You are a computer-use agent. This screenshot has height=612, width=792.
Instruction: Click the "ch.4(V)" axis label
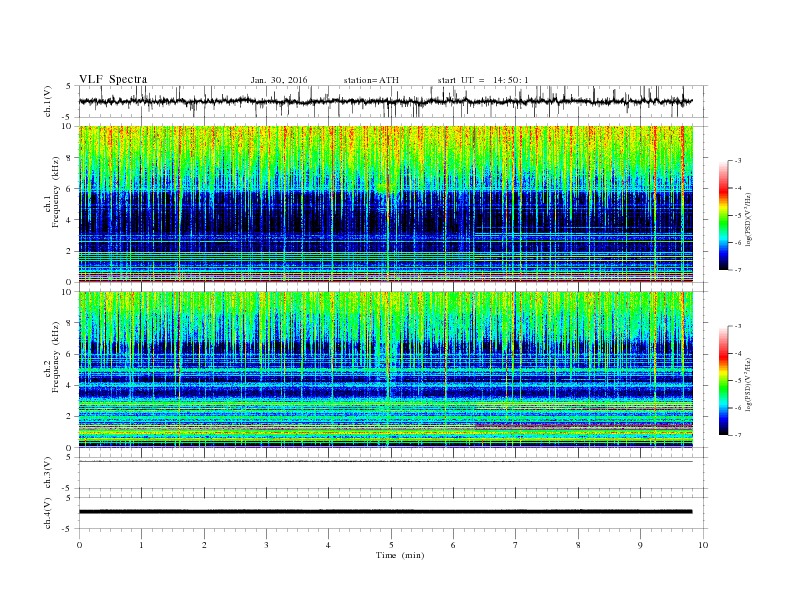48,513
